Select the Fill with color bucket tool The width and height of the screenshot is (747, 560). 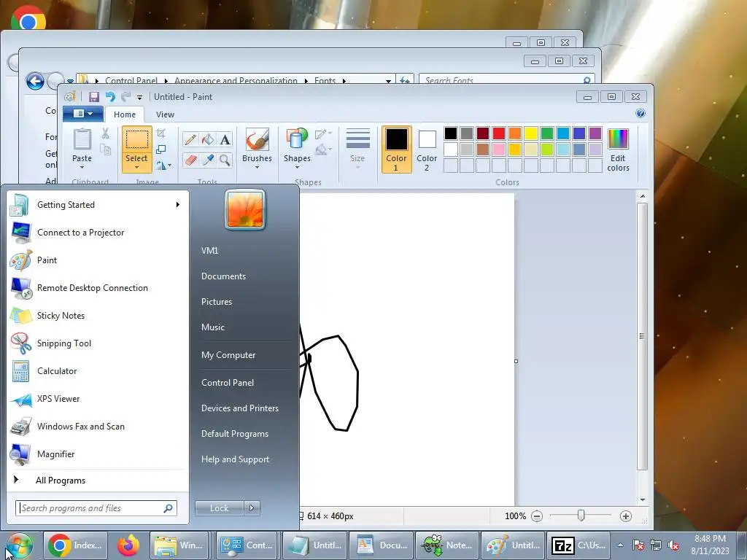(x=208, y=139)
